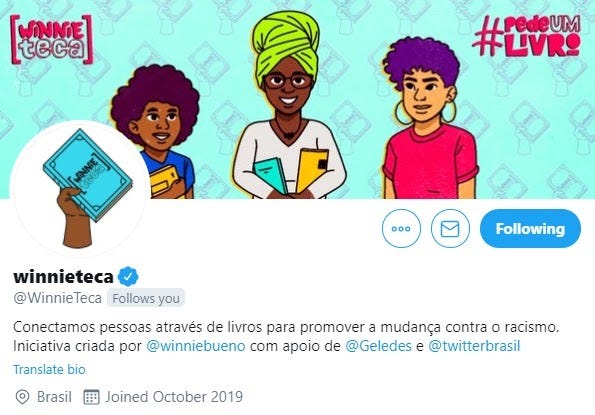Viewport: 595px width, 415px height.
Task: Click the @WinnieTeca handle text
Action: [x=58, y=298]
